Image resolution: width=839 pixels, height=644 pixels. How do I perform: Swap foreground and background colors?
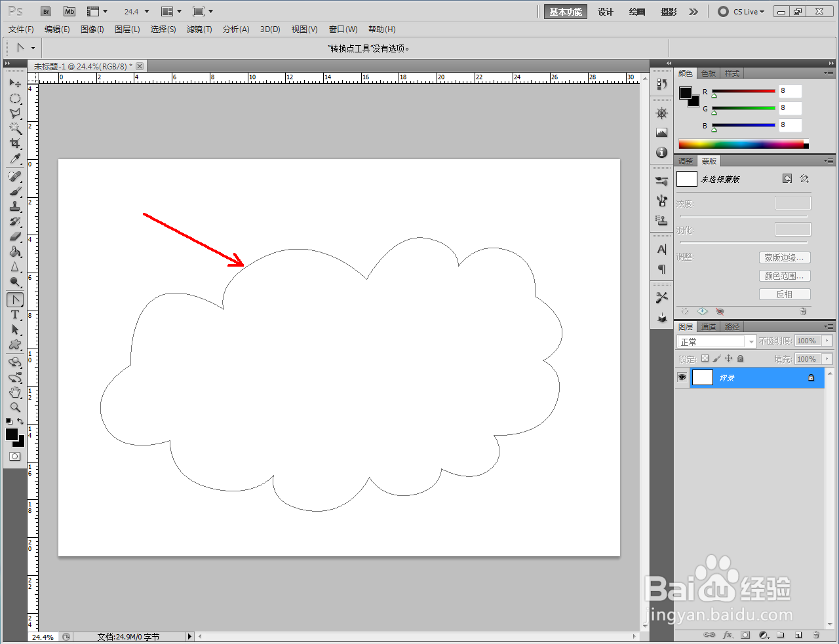[20, 421]
